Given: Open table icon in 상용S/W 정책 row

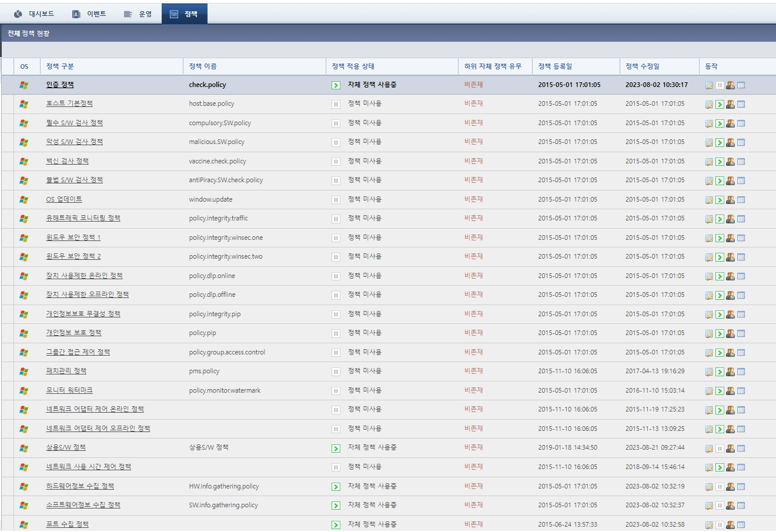Looking at the screenshot, I should coord(741,449).
